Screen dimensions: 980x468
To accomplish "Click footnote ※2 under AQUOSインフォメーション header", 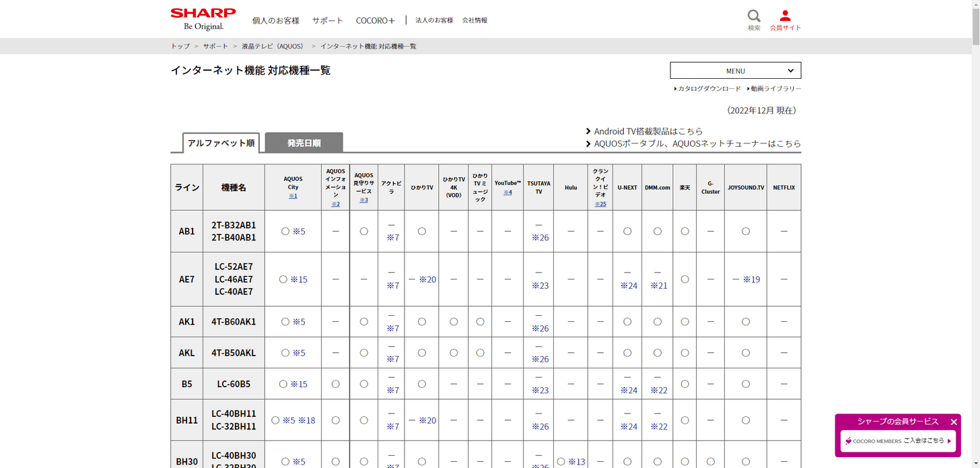I will pos(335,204).
